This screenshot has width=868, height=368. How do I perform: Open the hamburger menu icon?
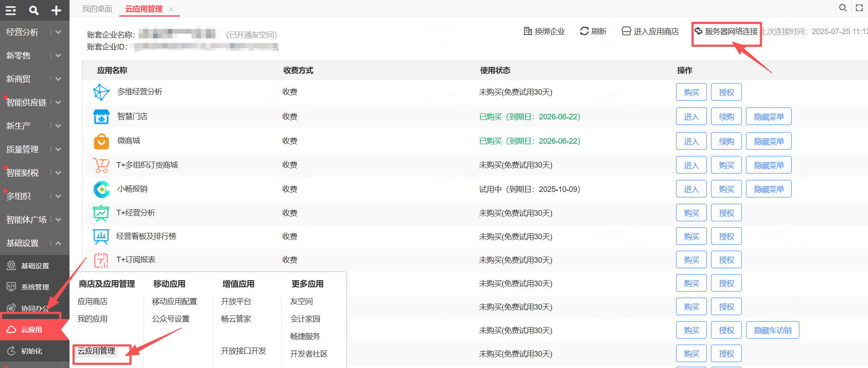tap(11, 10)
